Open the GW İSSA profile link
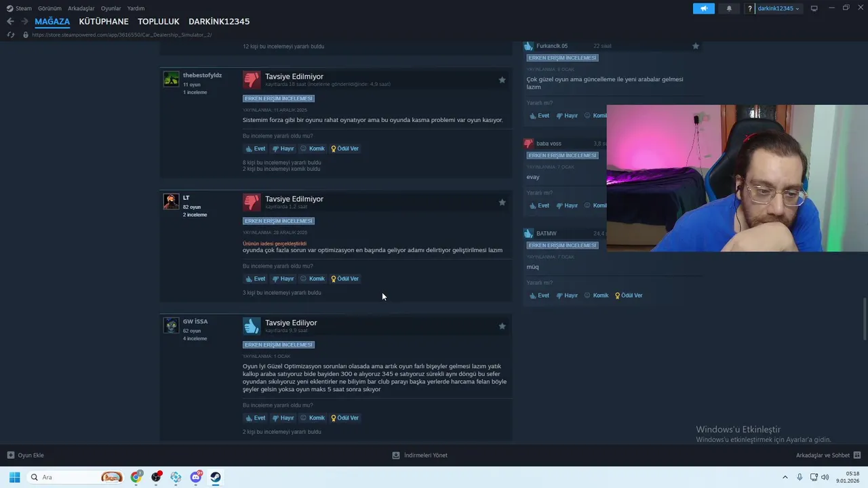 point(195,321)
